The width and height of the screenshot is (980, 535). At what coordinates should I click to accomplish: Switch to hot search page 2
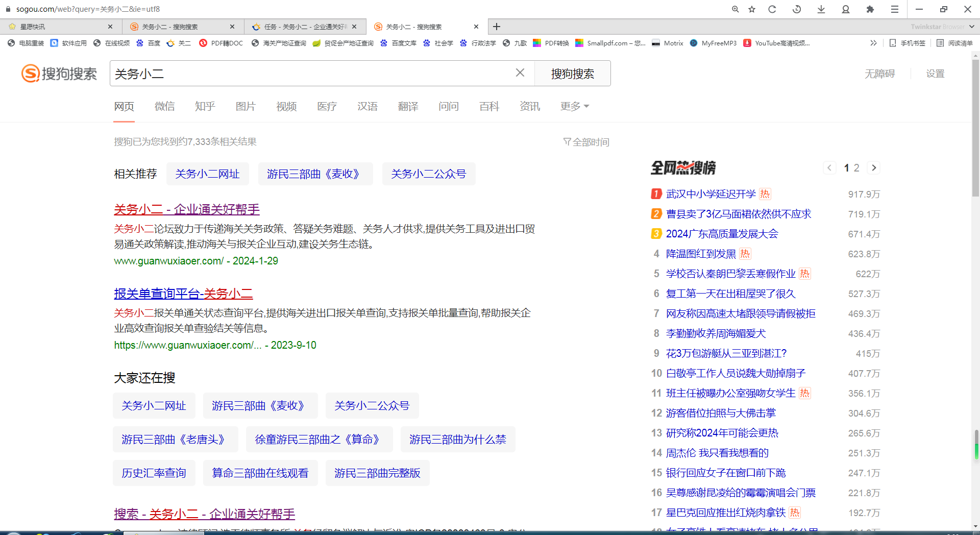(x=856, y=168)
